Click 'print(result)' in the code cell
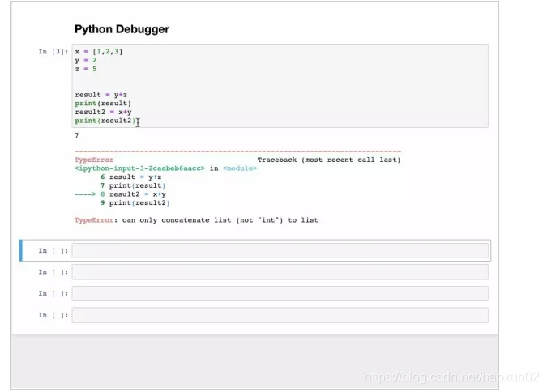 point(103,104)
